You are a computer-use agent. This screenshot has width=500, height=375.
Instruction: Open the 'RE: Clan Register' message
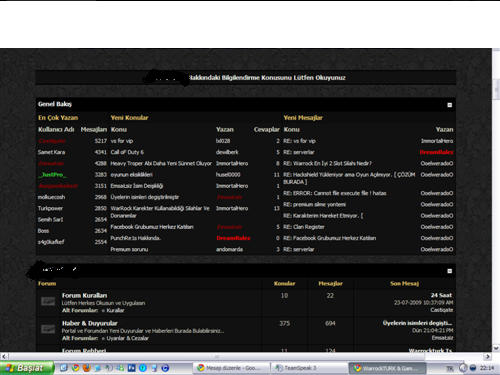tap(304, 227)
